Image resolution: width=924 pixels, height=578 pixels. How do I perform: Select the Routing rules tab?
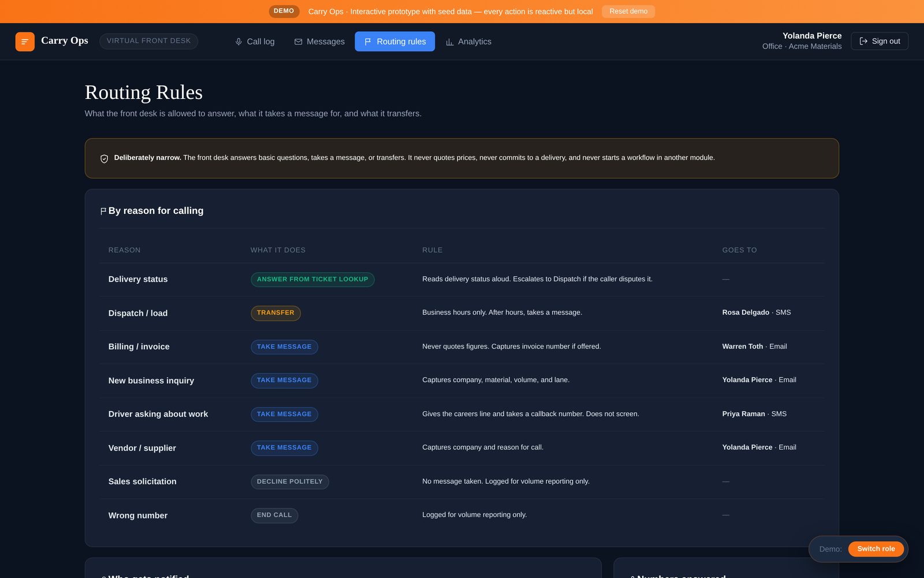click(395, 42)
